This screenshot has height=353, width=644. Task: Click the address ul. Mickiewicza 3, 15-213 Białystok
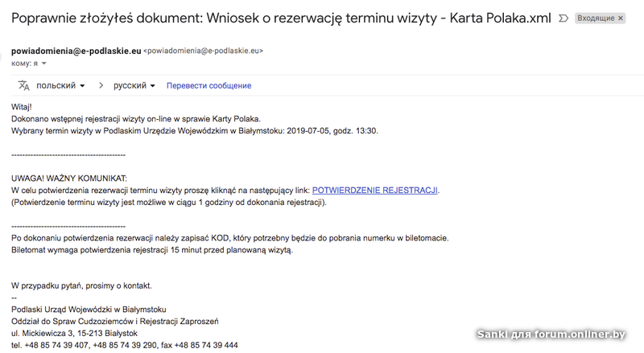coord(74,333)
